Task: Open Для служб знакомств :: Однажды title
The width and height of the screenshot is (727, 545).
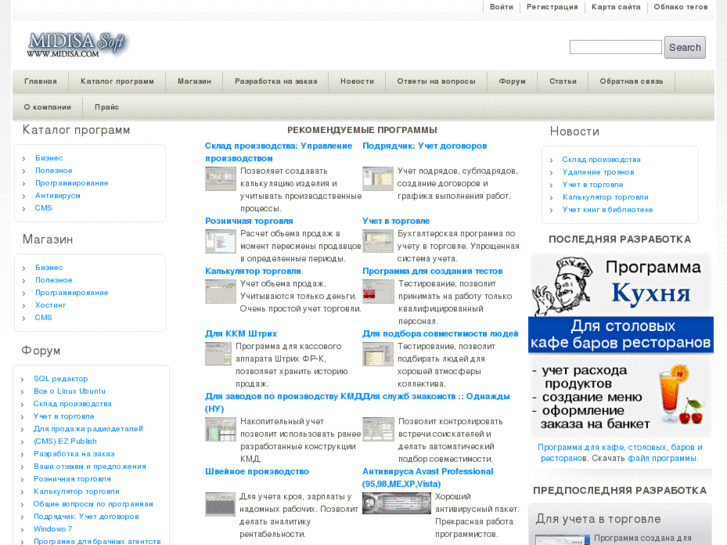Action: (x=436, y=397)
